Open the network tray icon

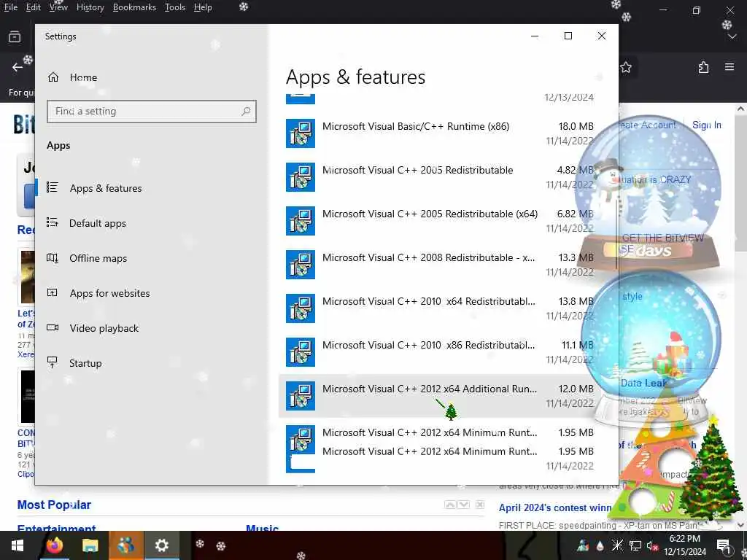tap(635, 545)
